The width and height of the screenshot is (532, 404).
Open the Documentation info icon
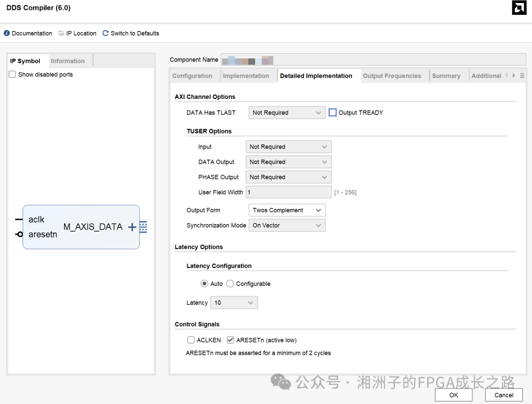coord(6,33)
